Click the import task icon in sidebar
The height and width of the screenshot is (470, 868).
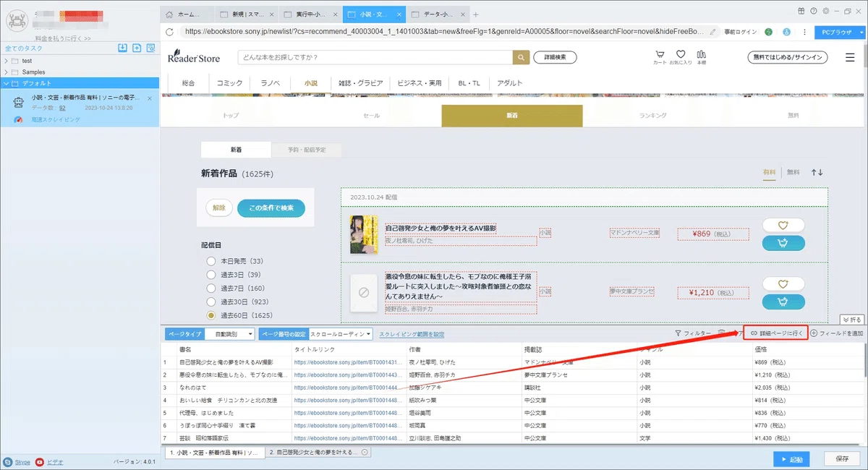point(122,48)
